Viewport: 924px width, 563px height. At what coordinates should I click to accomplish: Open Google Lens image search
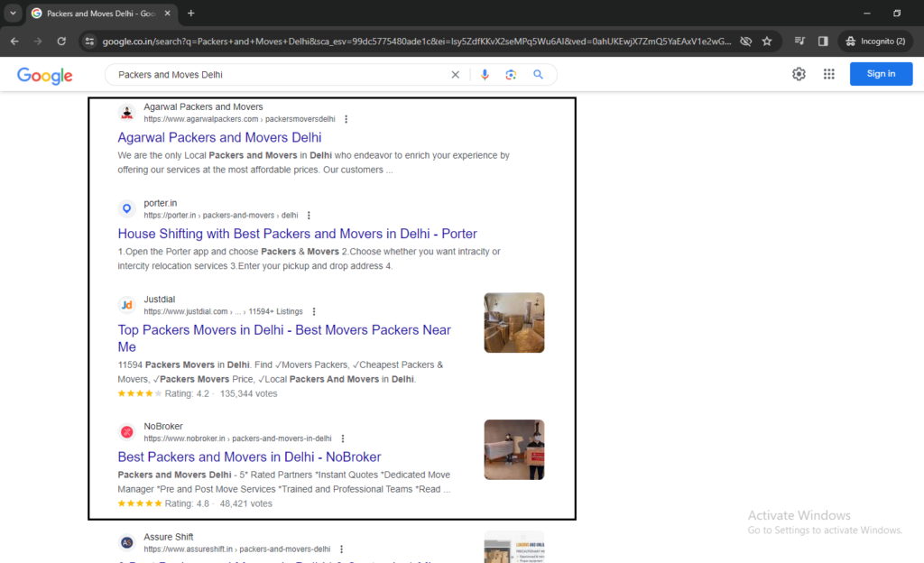point(511,75)
